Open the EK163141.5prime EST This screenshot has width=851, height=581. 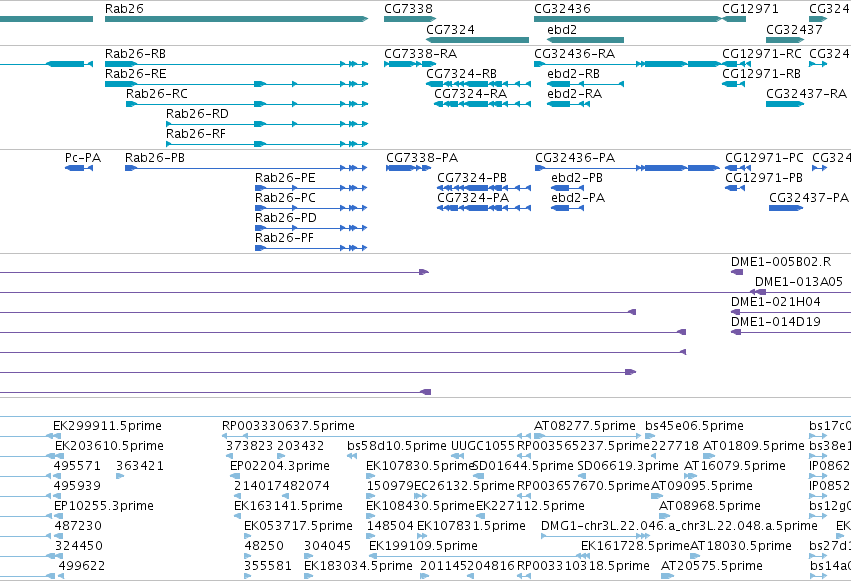point(239,515)
